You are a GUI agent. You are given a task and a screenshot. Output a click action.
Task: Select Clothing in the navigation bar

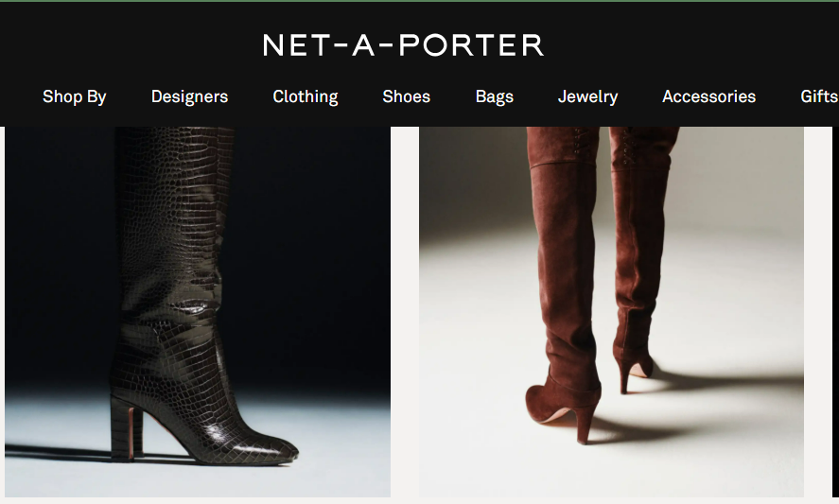pos(305,96)
